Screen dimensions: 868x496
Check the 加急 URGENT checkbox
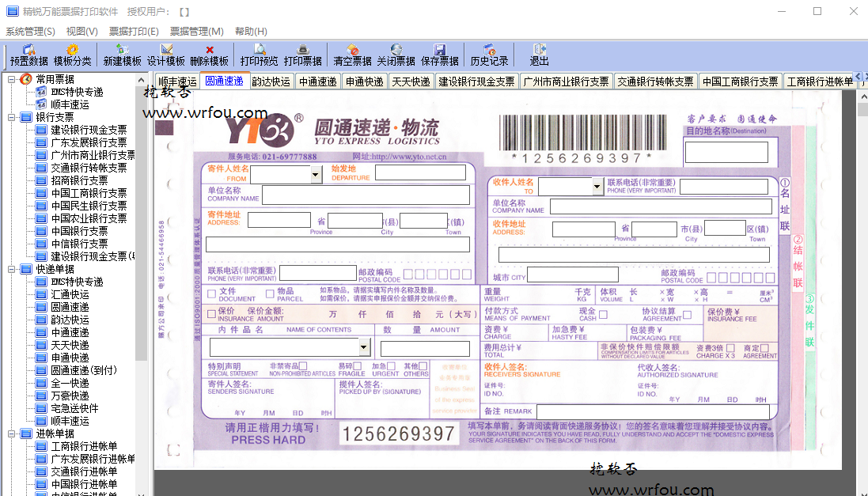[391, 366]
